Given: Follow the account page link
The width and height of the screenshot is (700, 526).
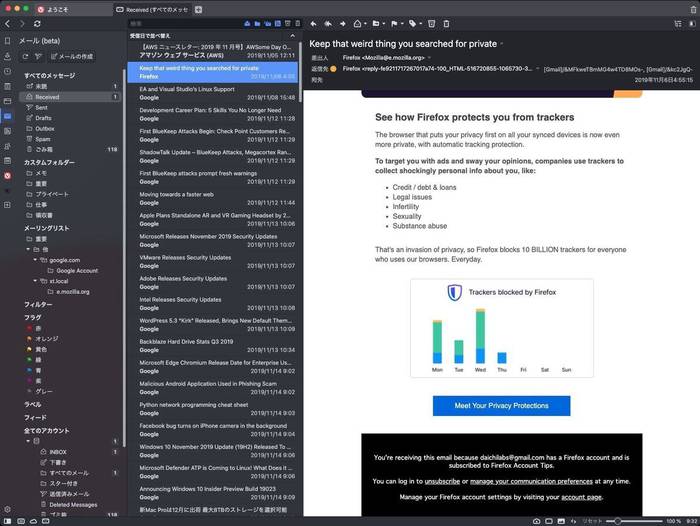Looking at the screenshot, I should [x=581, y=497].
